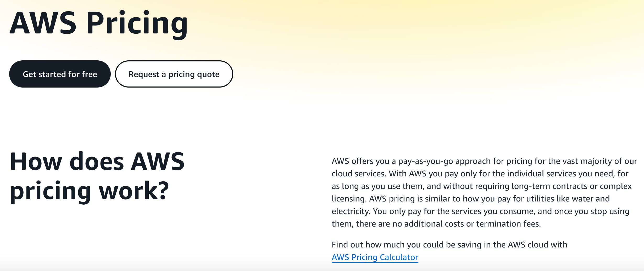Click the "Get started for free" button
Viewport: 644px width, 271px height.
(60, 74)
